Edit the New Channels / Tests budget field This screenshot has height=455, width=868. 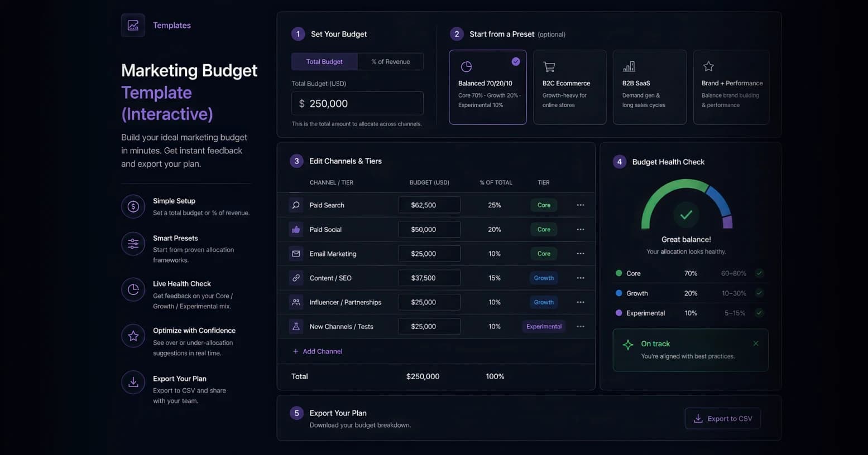tap(429, 326)
